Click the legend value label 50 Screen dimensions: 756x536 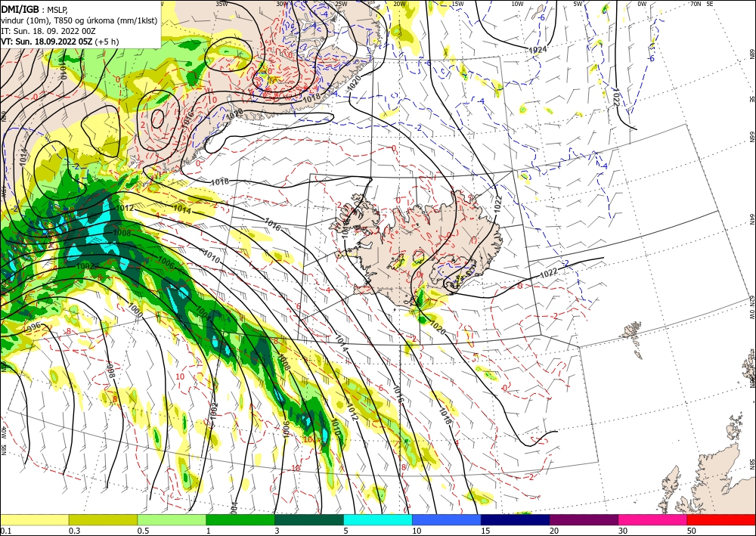(x=692, y=531)
